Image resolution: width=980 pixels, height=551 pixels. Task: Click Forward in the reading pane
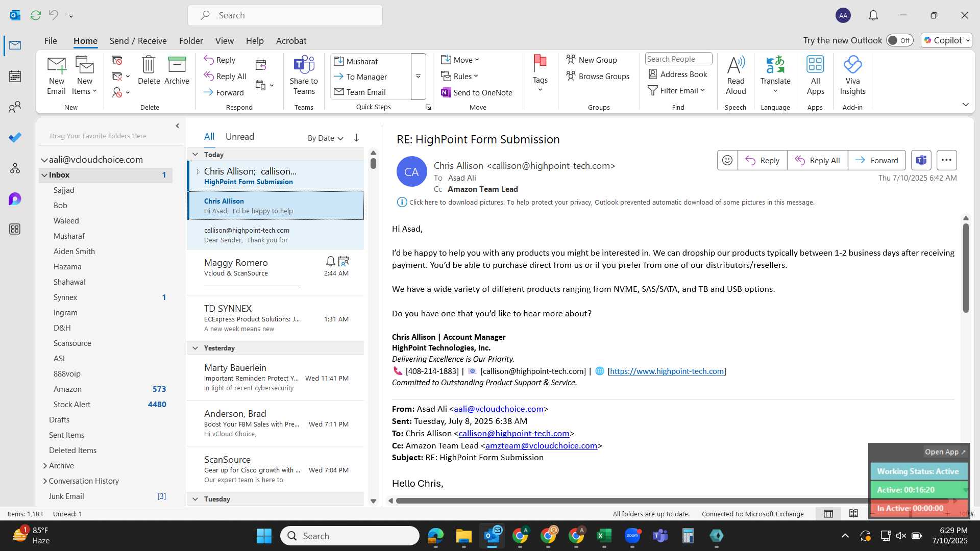[x=876, y=160]
